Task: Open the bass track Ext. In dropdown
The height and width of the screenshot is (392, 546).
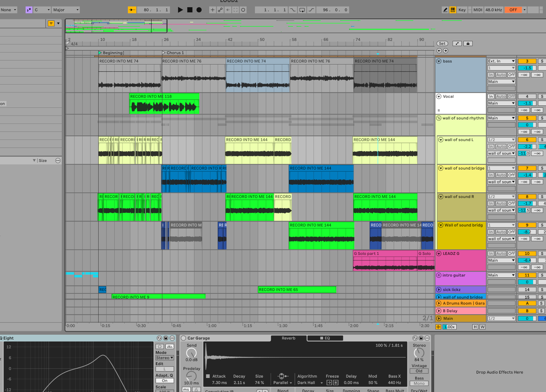Action: [x=501, y=61]
